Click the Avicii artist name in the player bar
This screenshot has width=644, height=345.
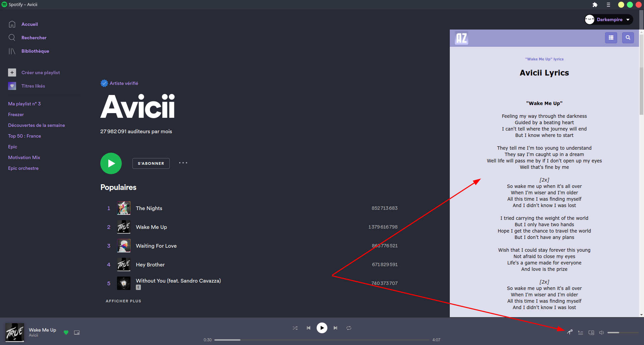33,335
